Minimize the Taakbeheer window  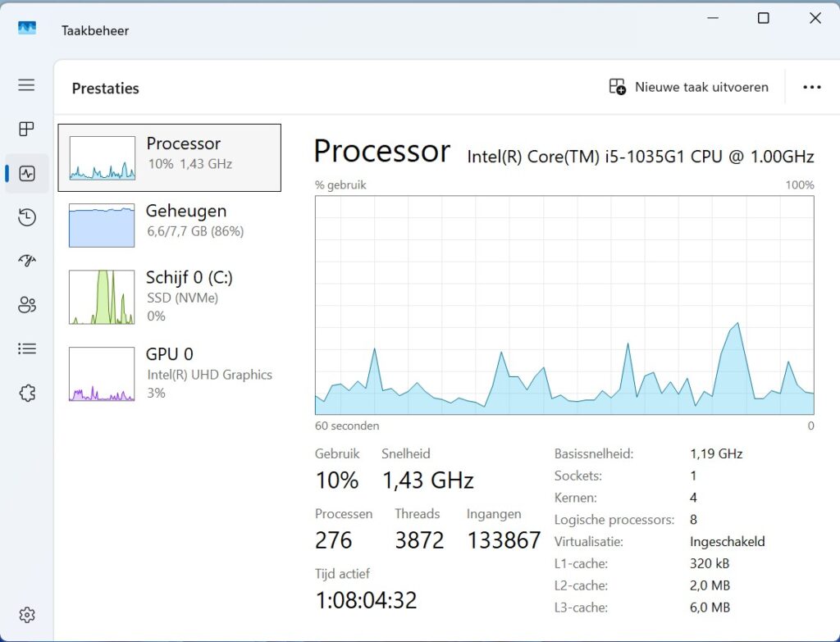point(713,18)
